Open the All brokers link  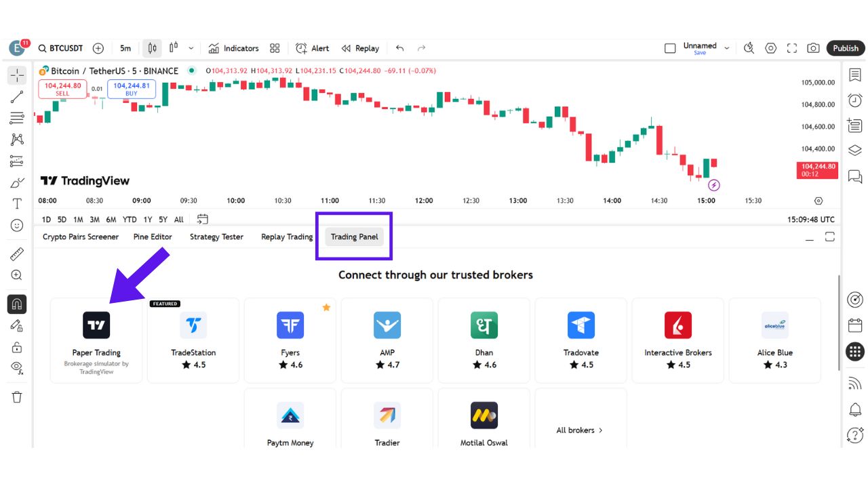[580, 430]
